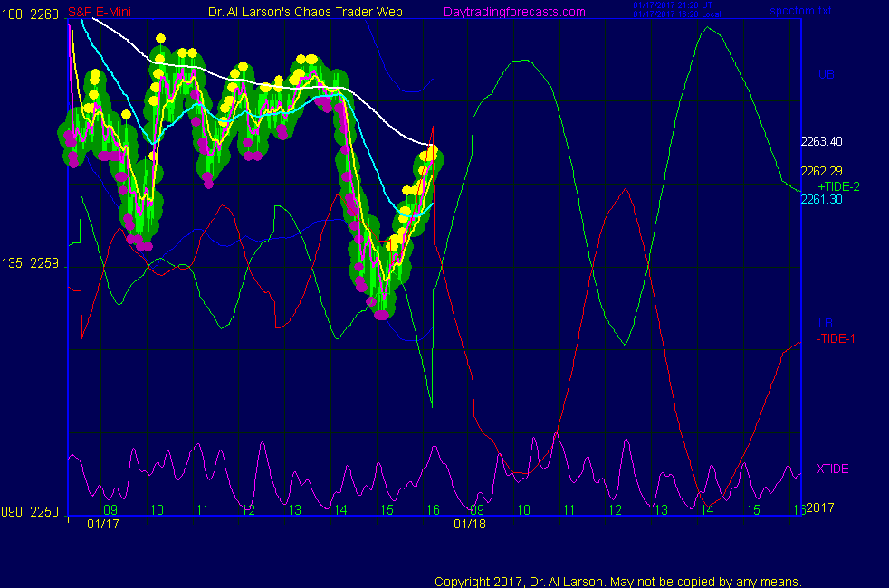Click the 09 hour label for 01/17
The width and height of the screenshot is (889, 588).
tap(110, 510)
